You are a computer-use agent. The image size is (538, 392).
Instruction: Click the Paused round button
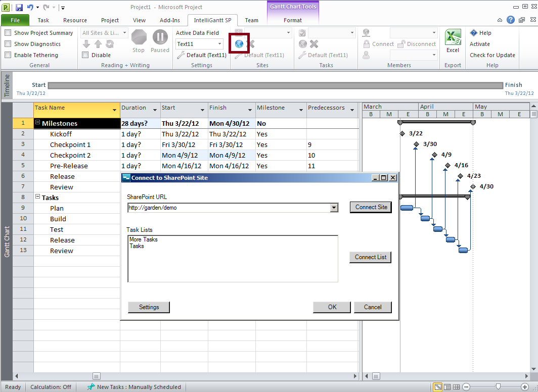160,37
